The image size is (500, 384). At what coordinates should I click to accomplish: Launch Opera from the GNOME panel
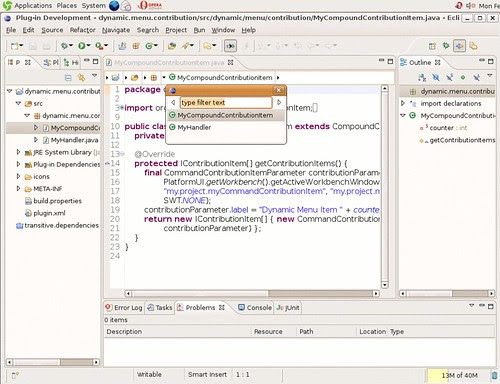pos(150,5)
